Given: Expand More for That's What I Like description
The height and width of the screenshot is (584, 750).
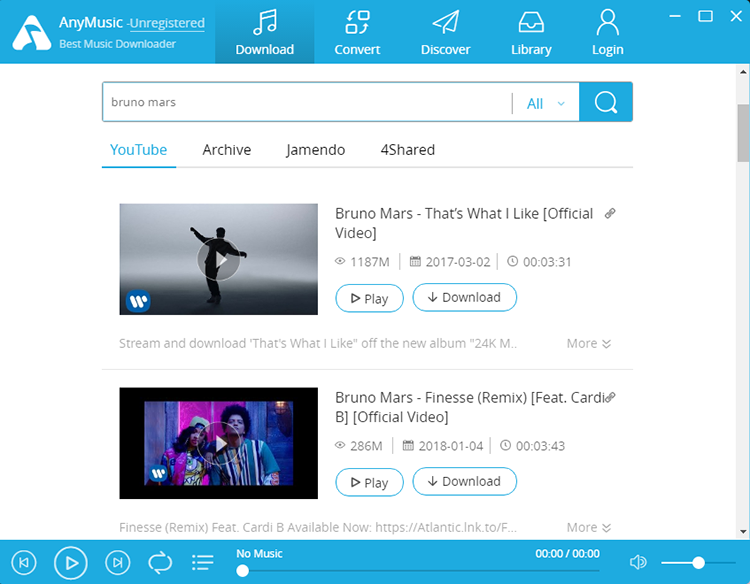Looking at the screenshot, I should coord(589,344).
